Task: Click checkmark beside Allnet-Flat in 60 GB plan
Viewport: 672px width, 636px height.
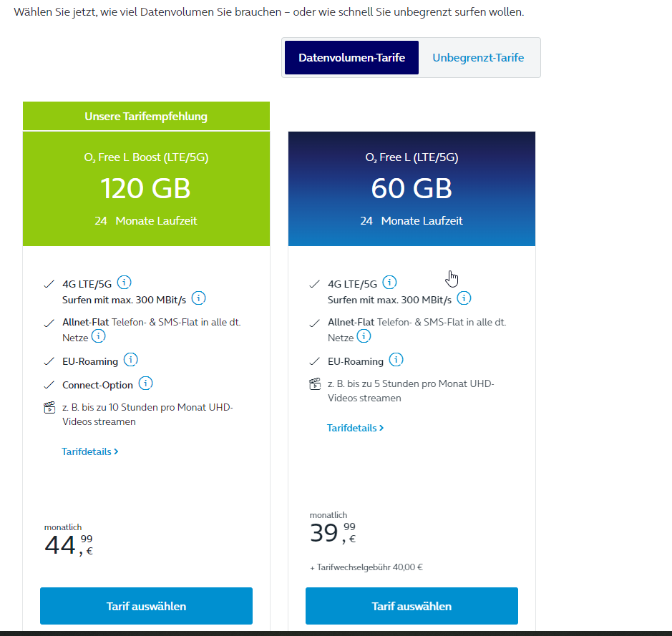Action: (x=315, y=323)
